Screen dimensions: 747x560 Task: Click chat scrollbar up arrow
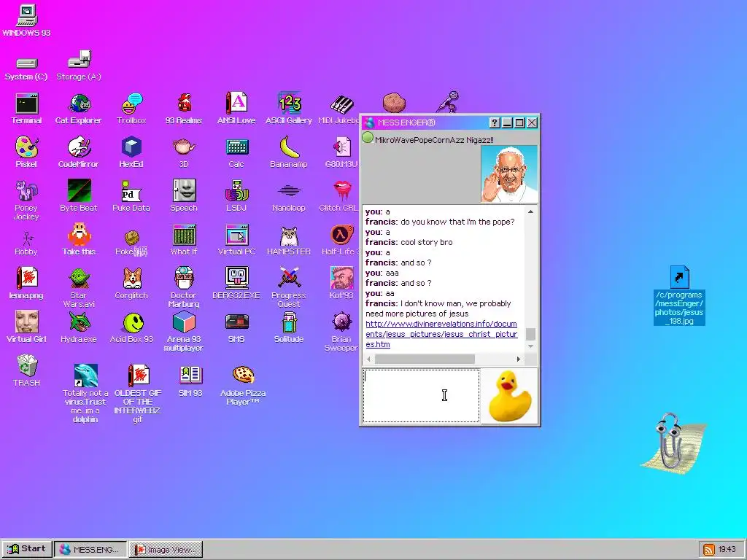coord(531,211)
